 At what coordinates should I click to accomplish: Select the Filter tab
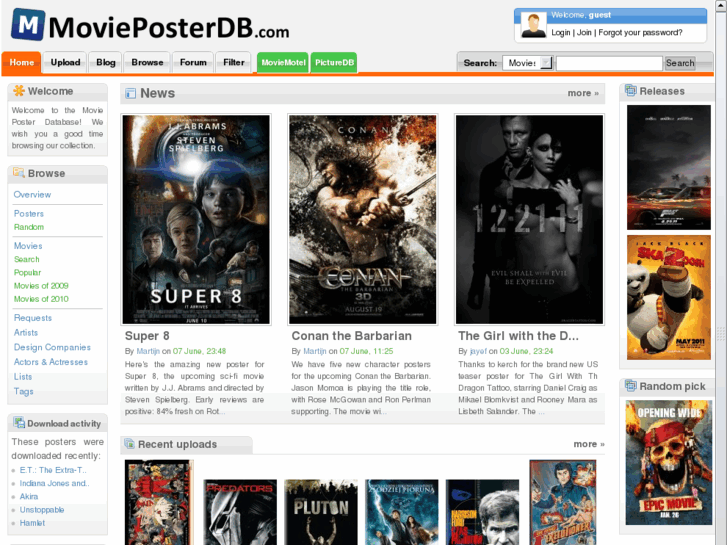[x=234, y=63]
